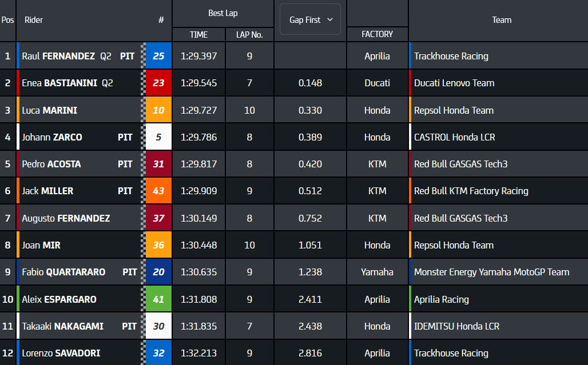Click Aleix Espargaro's number 41 badge
Screen dimensions: 588x365
158,299
